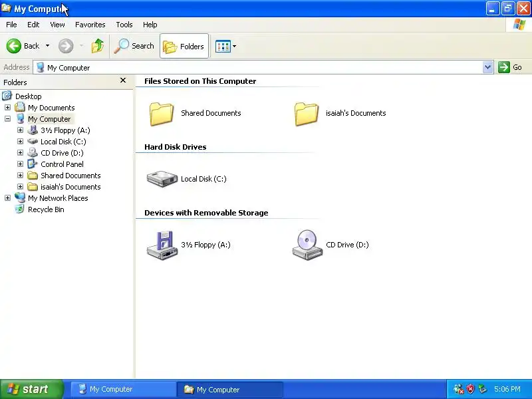This screenshot has width=532, height=399.
Task: Select the large isaiah's Documents folder
Action: (x=307, y=114)
